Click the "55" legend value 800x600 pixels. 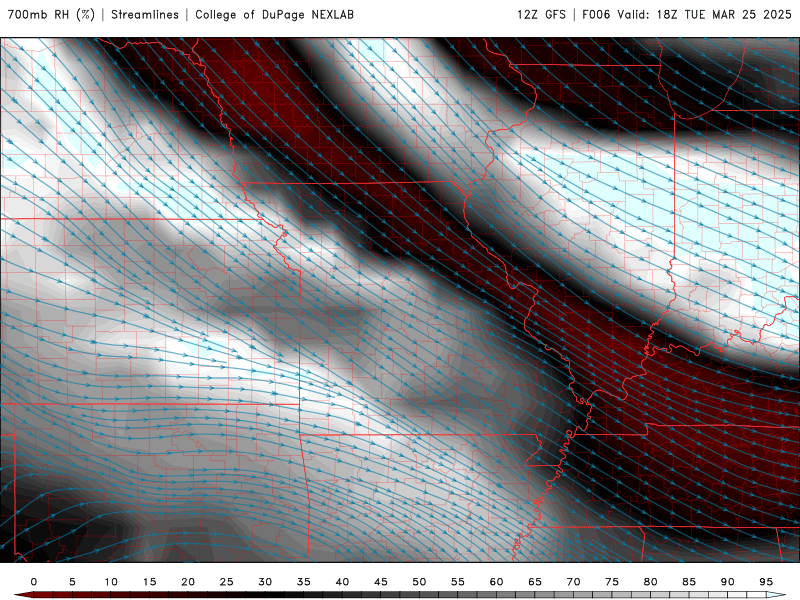(458, 582)
